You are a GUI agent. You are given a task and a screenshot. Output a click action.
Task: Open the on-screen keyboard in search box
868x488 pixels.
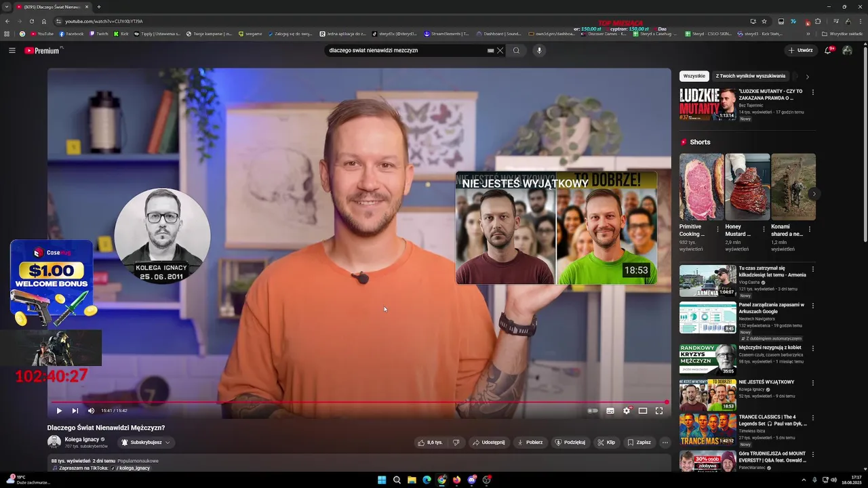(490, 50)
